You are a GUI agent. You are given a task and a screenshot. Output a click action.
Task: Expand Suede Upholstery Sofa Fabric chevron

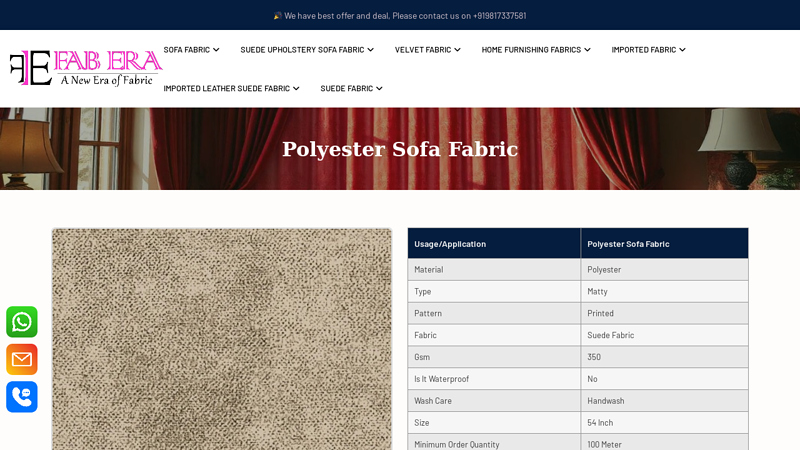pyautogui.click(x=370, y=50)
